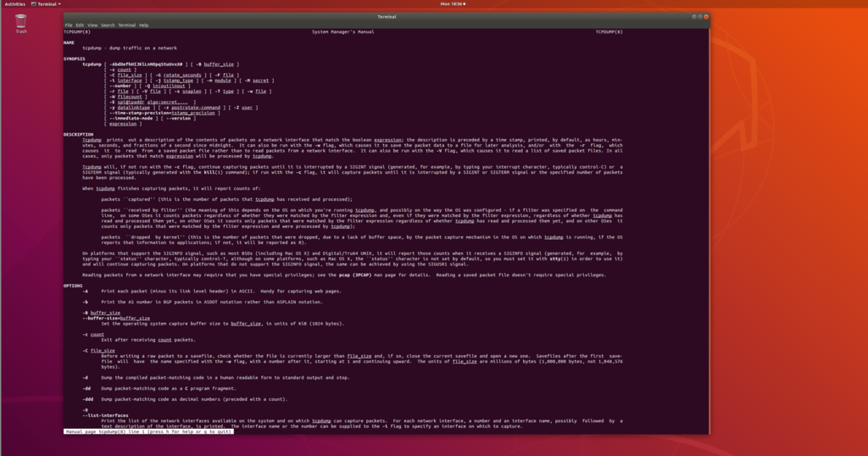Open the Terminal menu in menu bar
Image resolution: width=868 pixels, height=456 pixels.
pos(125,25)
